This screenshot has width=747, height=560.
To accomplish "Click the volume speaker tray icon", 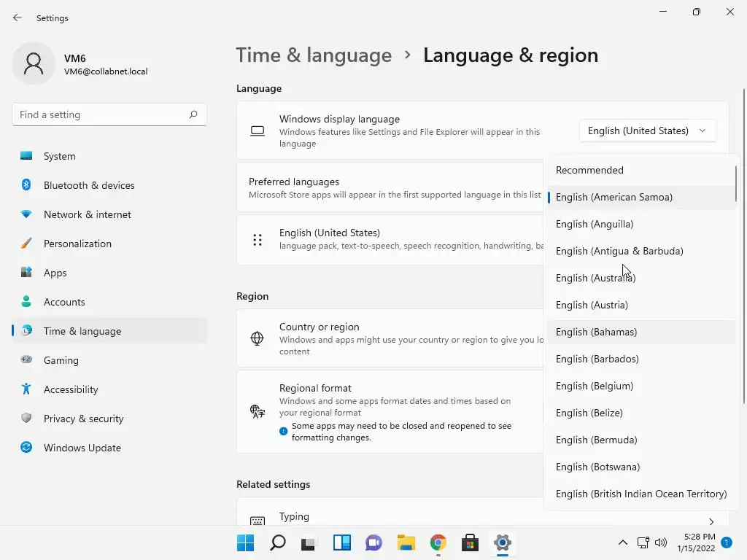I will pos(661,542).
